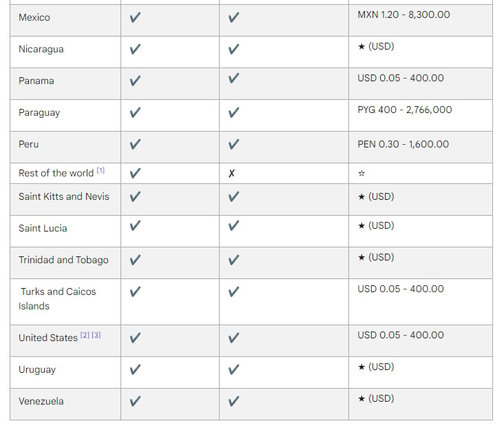This screenshot has height=430, width=504.
Task: Click the second checkmark in the Uruguay row
Action: click(233, 370)
